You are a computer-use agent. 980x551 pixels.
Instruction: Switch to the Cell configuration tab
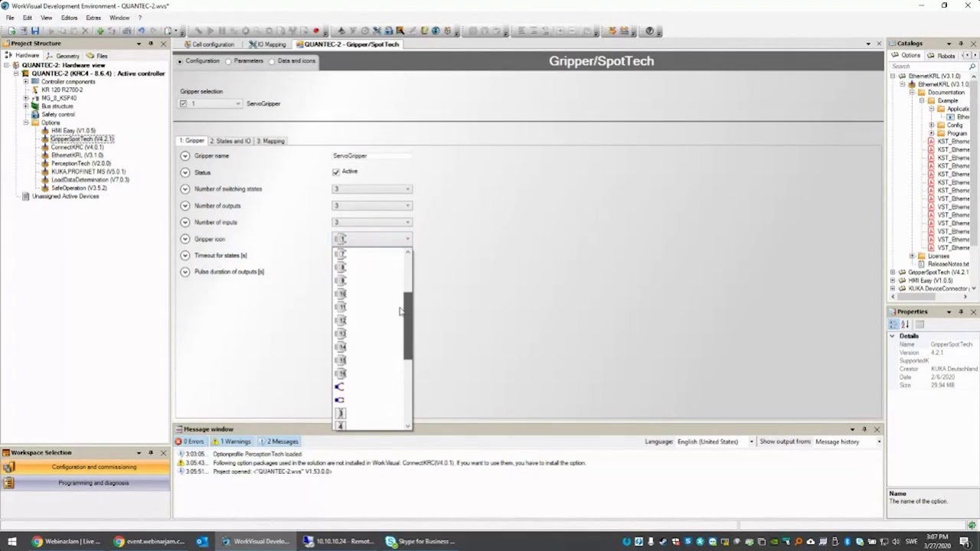click(209, 44)
